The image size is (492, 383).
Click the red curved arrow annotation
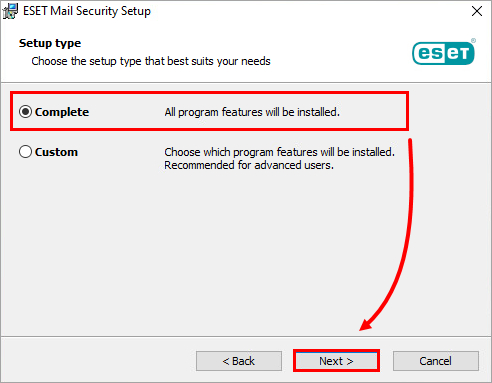[x=399, y=233]
